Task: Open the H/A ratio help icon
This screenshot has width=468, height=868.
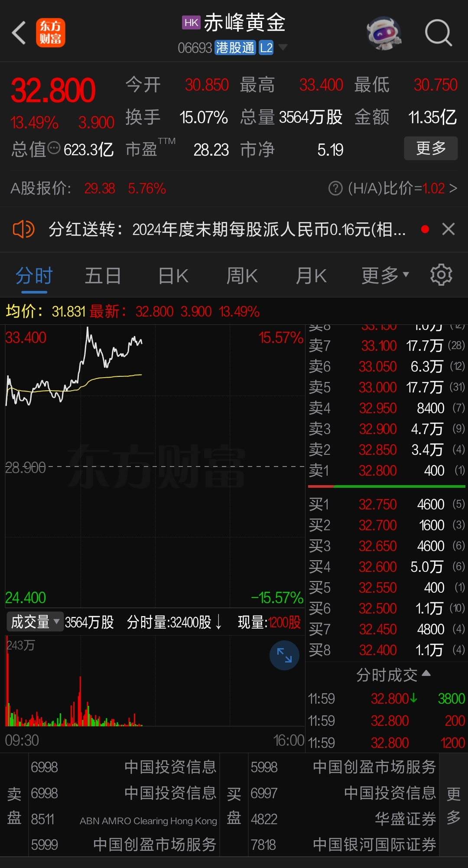Action: click(335, 189)
